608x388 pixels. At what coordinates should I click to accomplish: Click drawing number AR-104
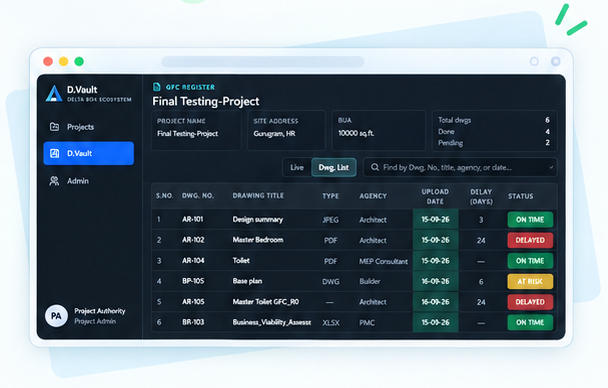click(x=193, y=260)
